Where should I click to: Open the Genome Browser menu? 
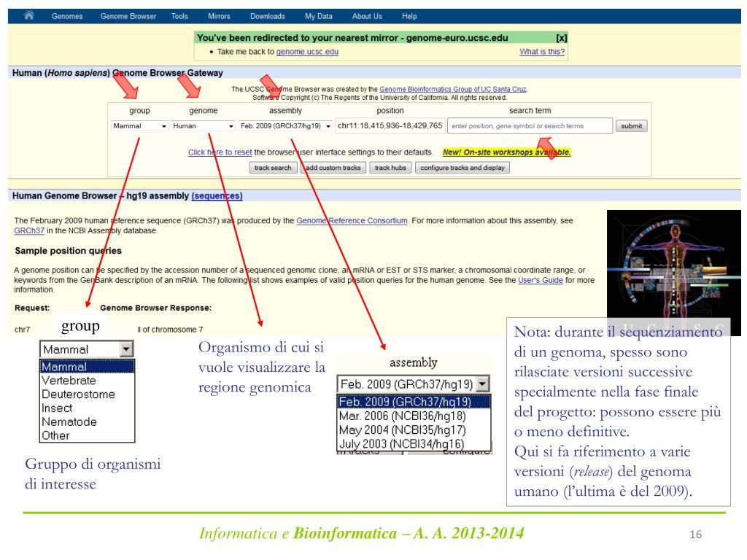point(128,16)
